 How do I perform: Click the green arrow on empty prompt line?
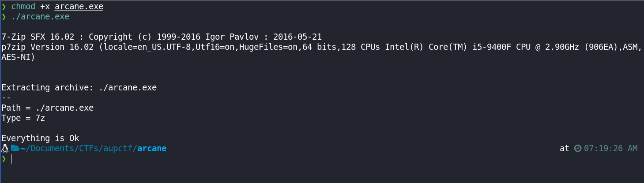[x=4, y=159]
